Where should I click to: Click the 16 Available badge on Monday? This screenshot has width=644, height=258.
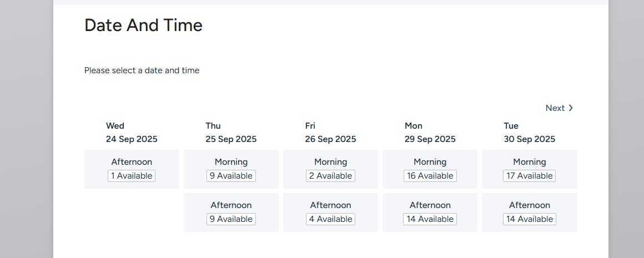point(430,176)
